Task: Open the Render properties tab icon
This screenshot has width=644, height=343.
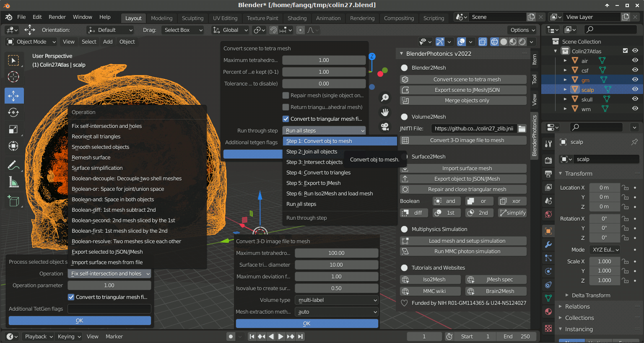Action: coord(548,160)
